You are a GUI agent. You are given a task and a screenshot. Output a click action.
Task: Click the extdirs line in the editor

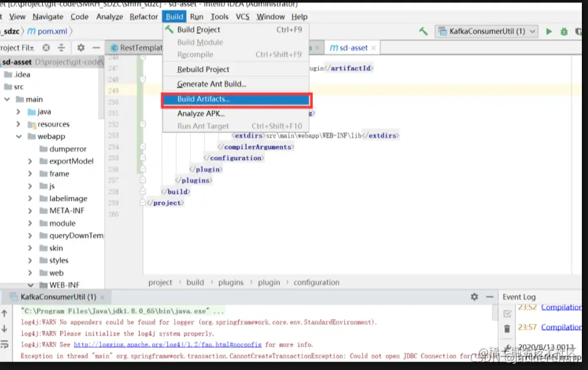coord(315,136)
